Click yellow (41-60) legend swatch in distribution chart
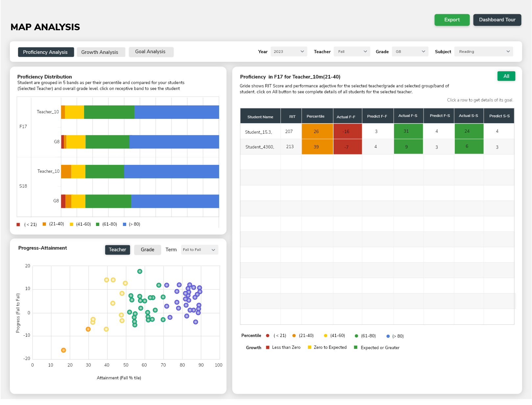Screen dimensions: 532x405 (x=71, y=224)
